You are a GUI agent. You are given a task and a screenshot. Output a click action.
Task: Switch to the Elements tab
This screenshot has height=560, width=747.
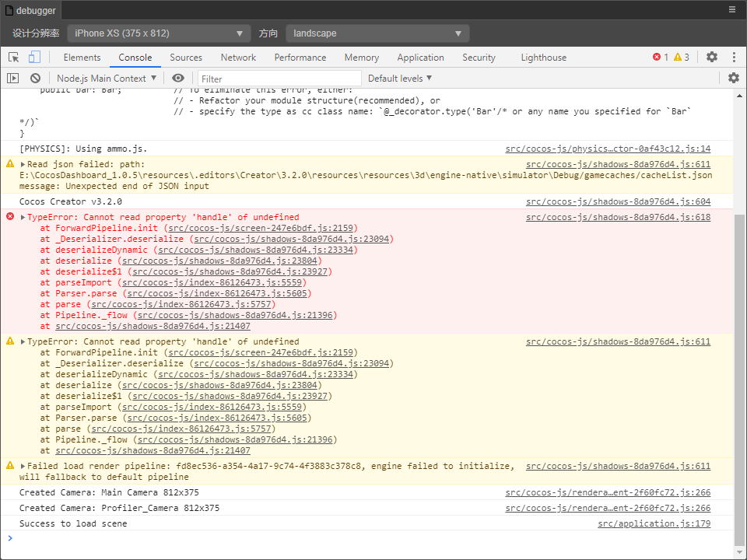point(82,57)
